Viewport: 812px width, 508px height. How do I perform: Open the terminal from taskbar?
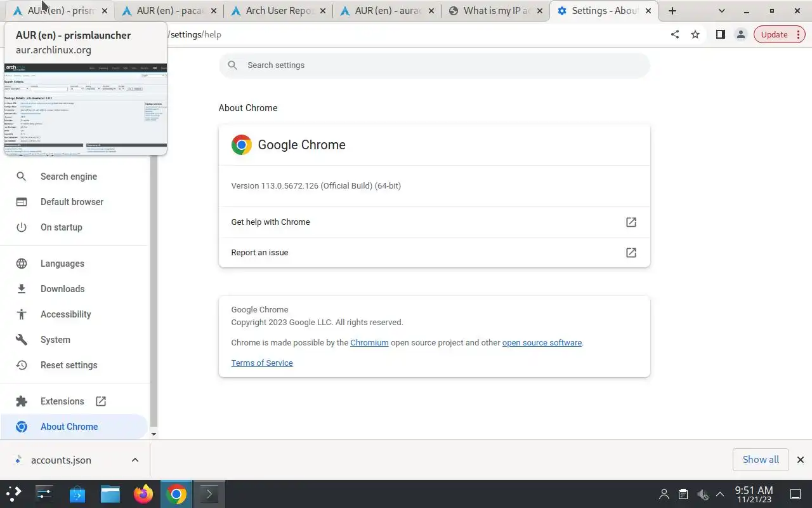(209, 494)
